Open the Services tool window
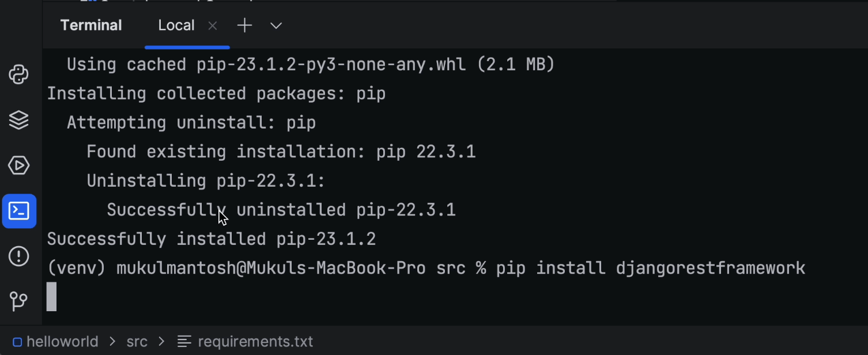This screenshot has width=868, height=355. (19, 166)
